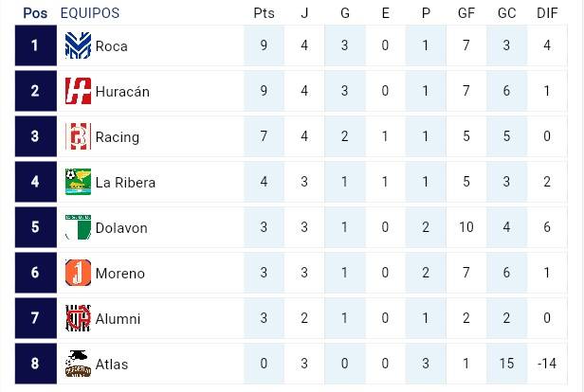Click the GF column header
Screen dimensions: 584x392
(466, 13)
